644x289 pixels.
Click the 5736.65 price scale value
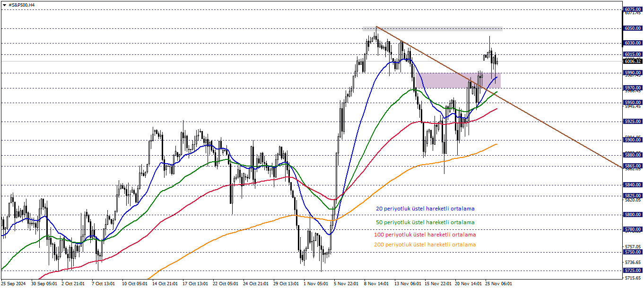click(633, 263)
